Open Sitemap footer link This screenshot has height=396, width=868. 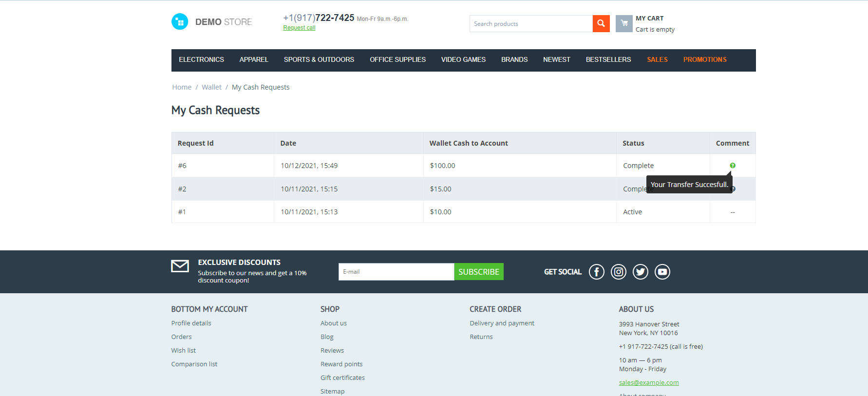coord(332,391)
